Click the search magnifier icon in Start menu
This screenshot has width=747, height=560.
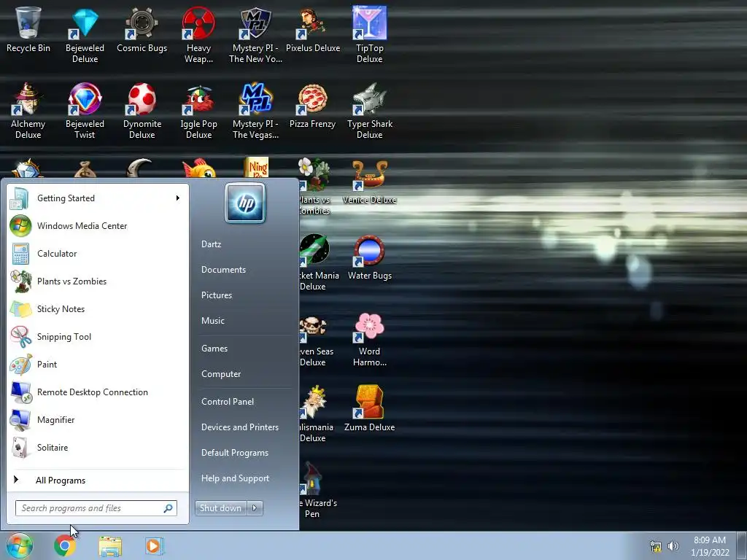pos(169,508)
